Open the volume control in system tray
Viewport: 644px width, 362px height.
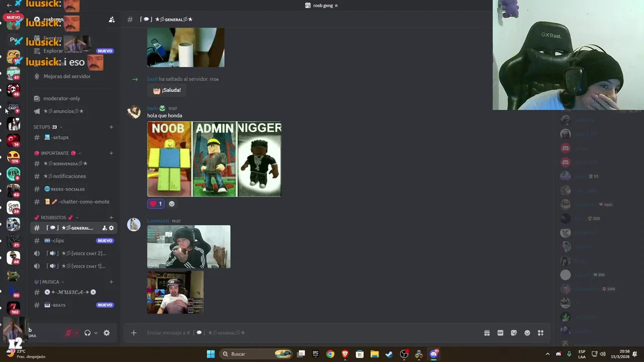click(603, 354)
